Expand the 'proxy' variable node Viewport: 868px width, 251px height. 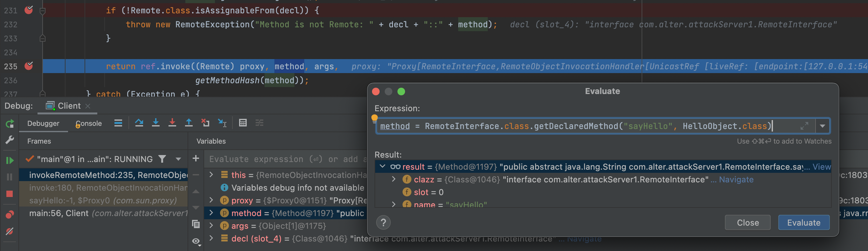[x=211, y=200]
